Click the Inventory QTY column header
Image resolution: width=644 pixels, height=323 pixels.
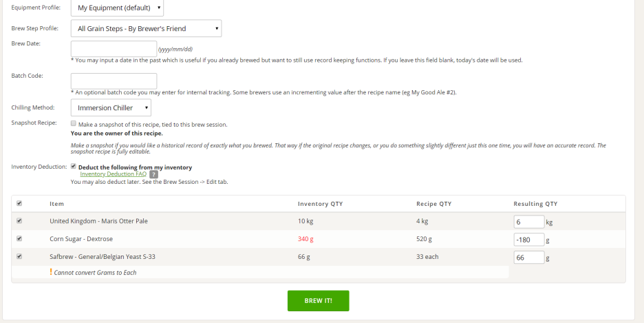point(321,204)
